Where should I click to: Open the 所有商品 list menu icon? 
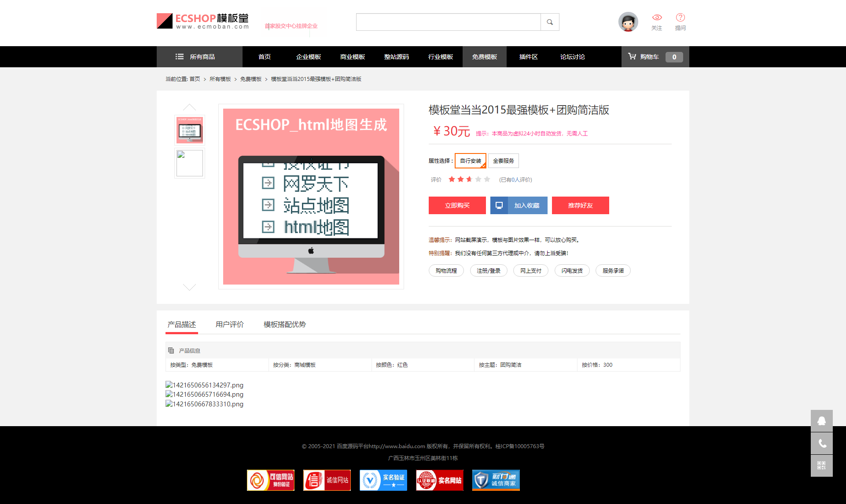[x=180, y=57]
